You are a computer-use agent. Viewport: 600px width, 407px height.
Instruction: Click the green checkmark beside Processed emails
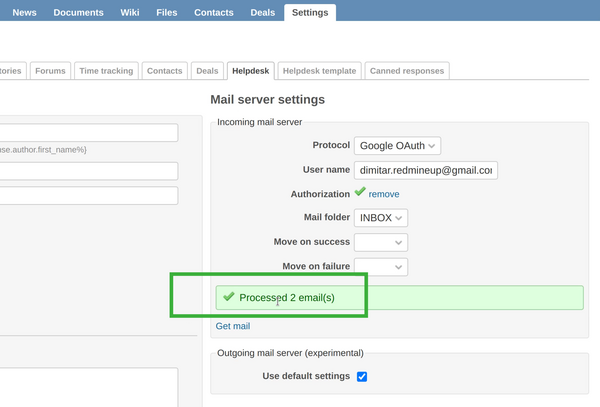coord(229,297)
